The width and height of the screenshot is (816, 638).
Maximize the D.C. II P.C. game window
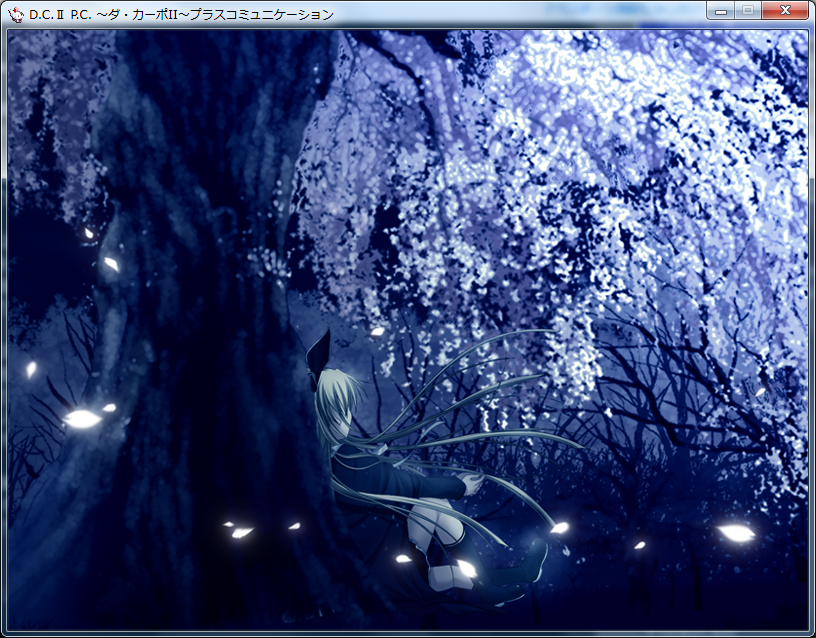pyautogui.click(x=748, y=10)
